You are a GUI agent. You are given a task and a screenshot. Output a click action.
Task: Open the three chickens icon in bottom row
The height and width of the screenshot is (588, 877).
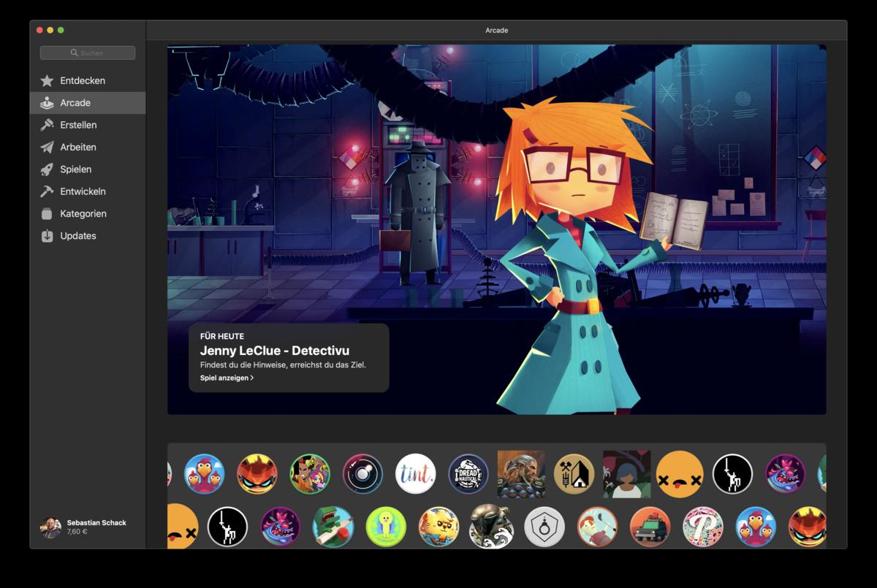755,527
